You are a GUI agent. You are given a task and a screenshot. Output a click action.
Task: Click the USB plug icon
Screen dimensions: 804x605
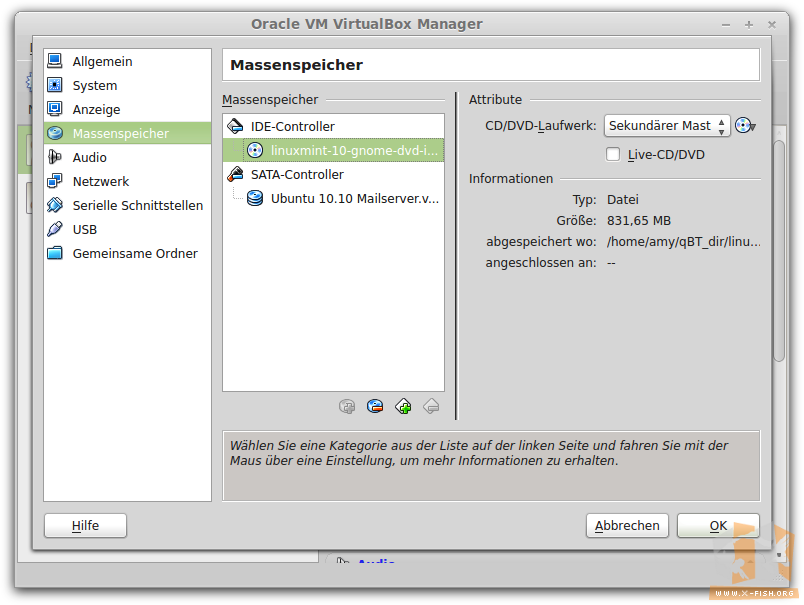click(55, 229)
